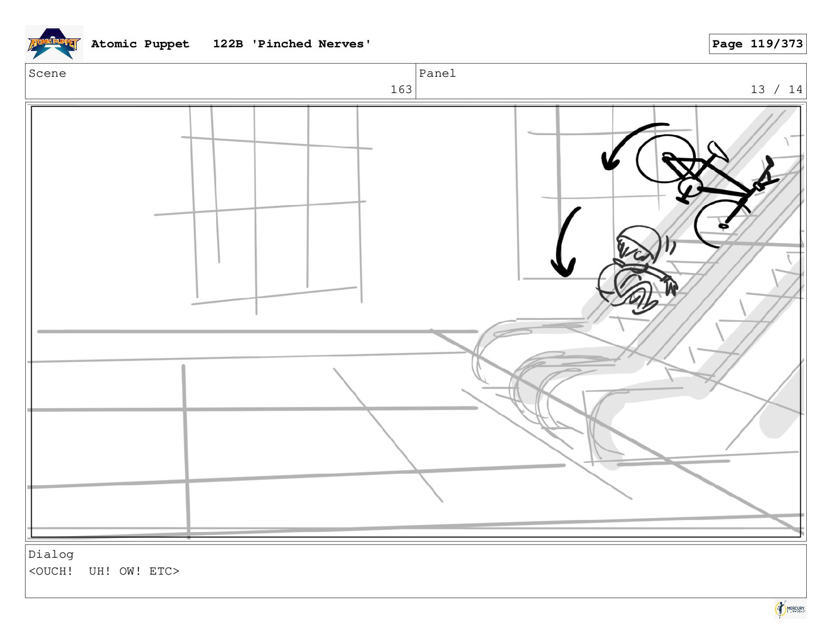Click the Scene label
The image size is (832, 644).
coord(47,74)
